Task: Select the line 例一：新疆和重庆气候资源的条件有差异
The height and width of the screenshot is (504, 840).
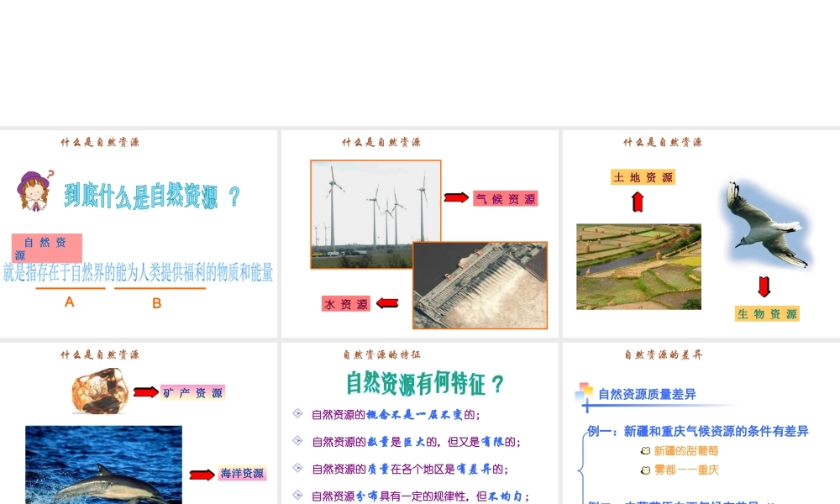Action: [698, 431]
